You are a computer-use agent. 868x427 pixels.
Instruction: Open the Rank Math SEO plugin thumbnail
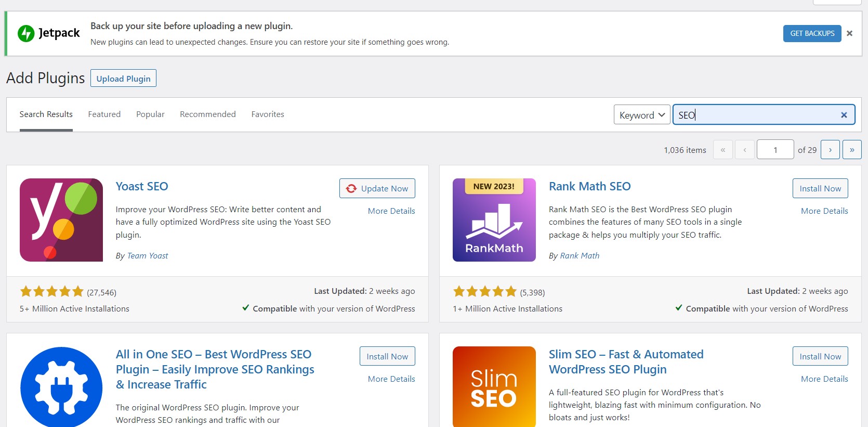pyautogui.click(x=494, y=220)
